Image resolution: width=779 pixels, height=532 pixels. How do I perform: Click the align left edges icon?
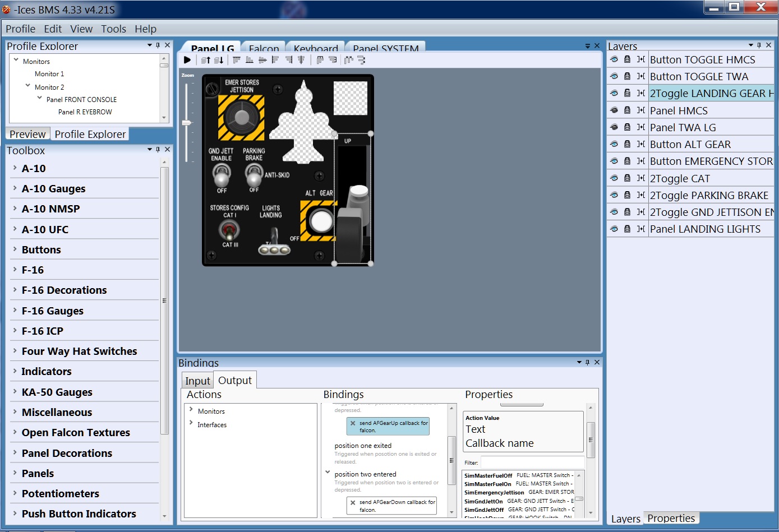[275, 60]
